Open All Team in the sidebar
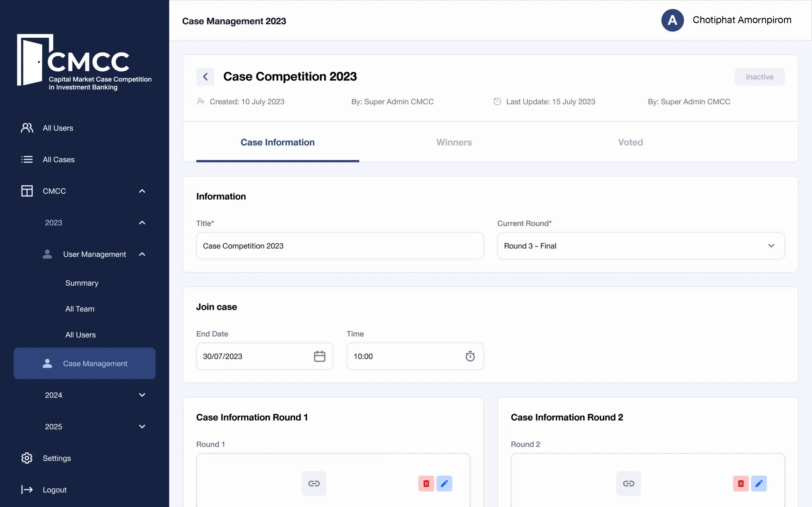 80,309
